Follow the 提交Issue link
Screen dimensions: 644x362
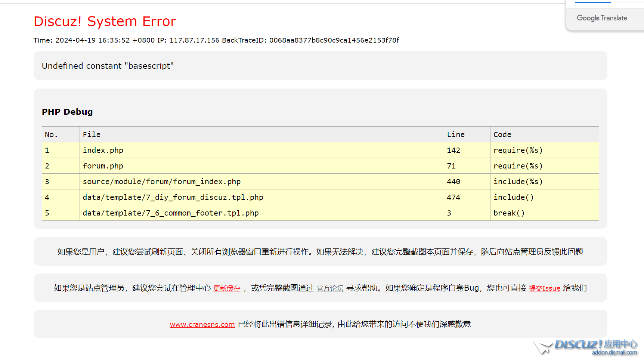click(x=544, y=288)
